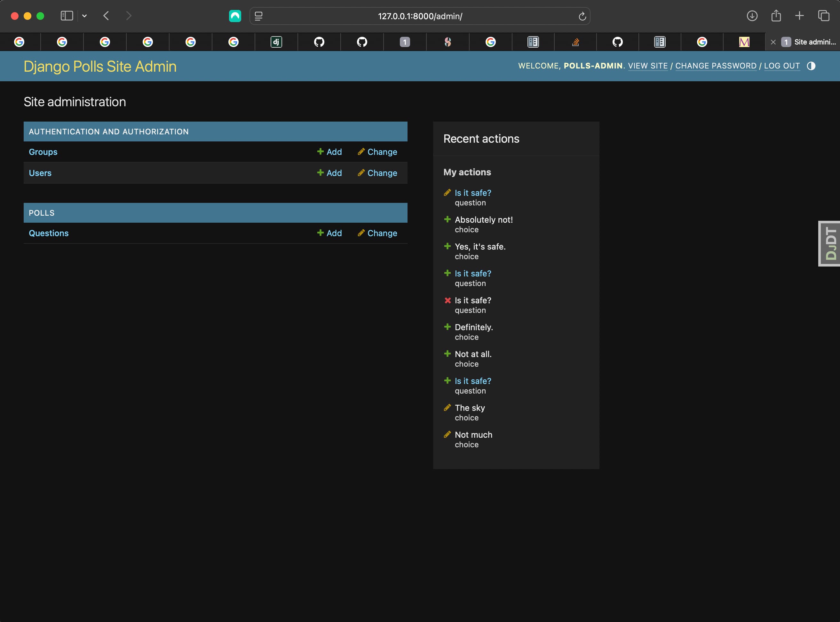Click the Share icon in Safari toolbar
The width and height of the screenshot is (840, 622).
[x=776, y=16]
